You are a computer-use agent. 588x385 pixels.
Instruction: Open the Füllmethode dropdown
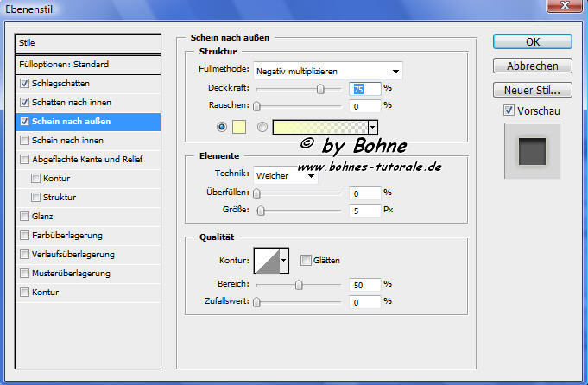coord(329,71)
